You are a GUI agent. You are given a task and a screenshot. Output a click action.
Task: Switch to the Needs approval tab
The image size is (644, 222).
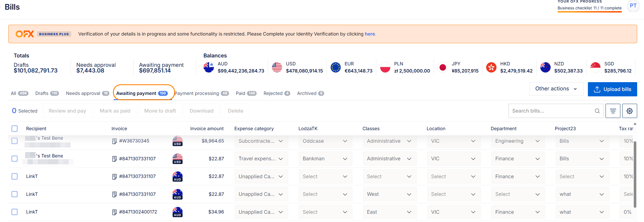(87, 94)
